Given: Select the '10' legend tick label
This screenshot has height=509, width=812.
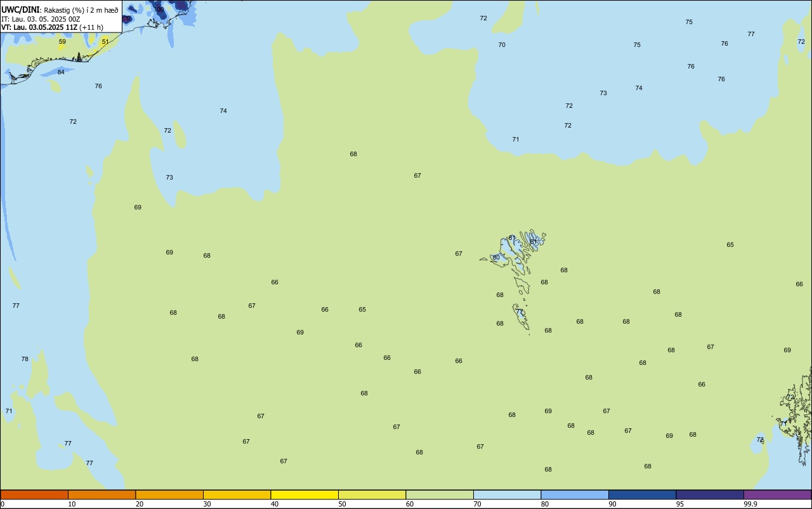Looking at the screenshot, I should pos(72,504).
